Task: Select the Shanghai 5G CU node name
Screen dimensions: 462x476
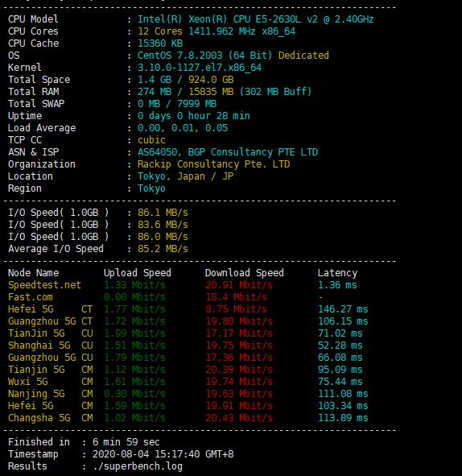Action: click(x=51, y=346)
